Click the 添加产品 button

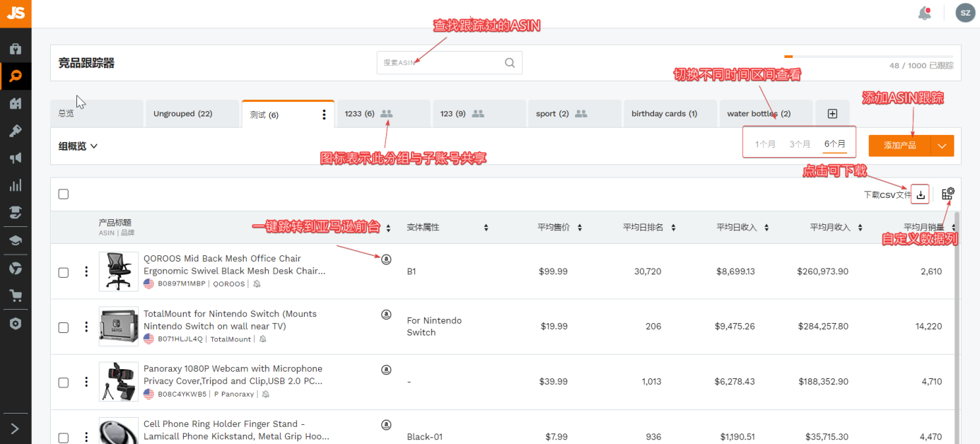tap(899, 146)
